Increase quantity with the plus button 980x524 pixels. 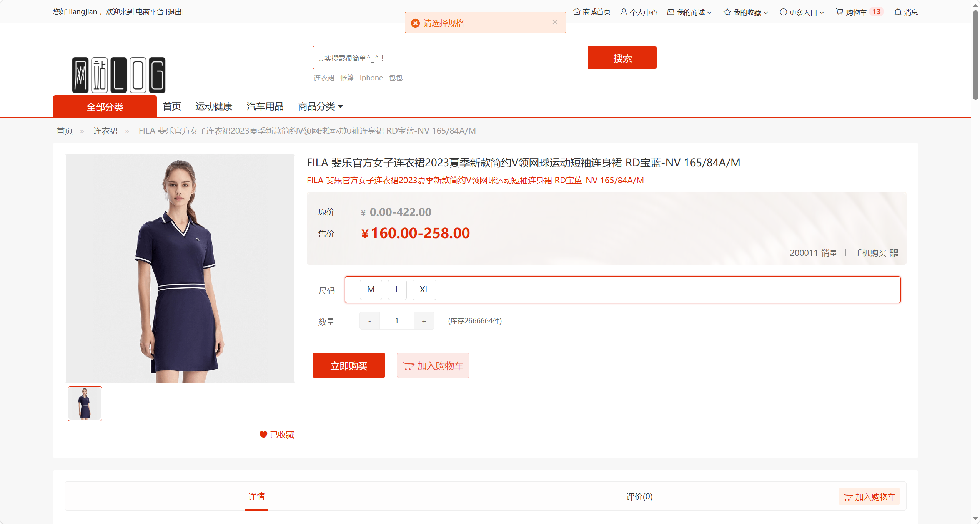point(424,321)
